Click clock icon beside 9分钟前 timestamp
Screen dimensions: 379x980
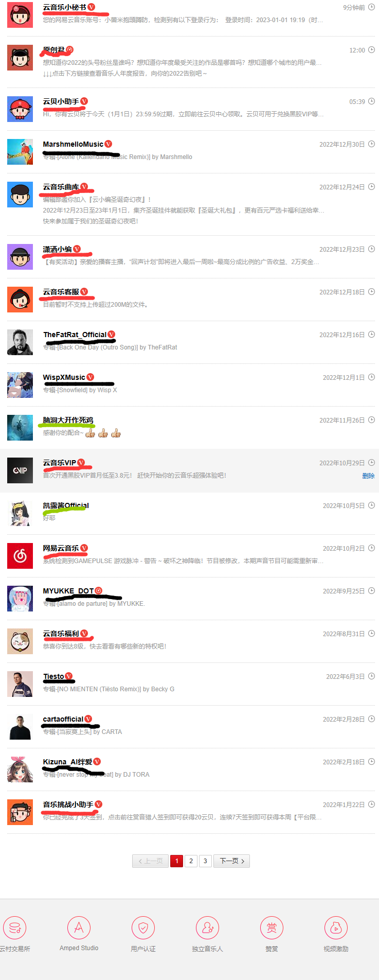372,7
